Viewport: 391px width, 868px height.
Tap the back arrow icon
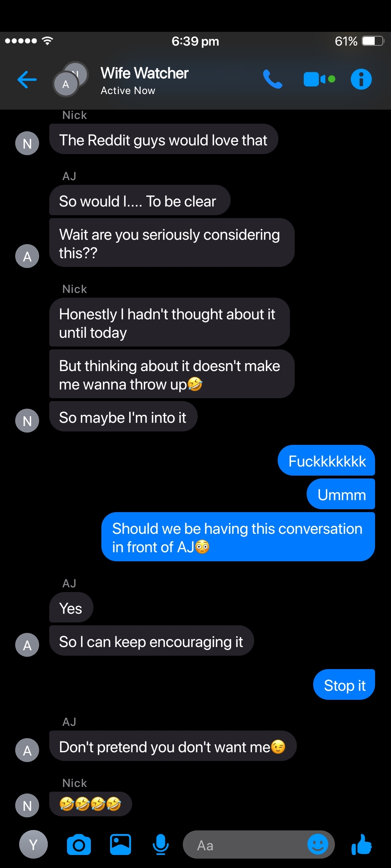pyautogui.click(x=27, y=80)
